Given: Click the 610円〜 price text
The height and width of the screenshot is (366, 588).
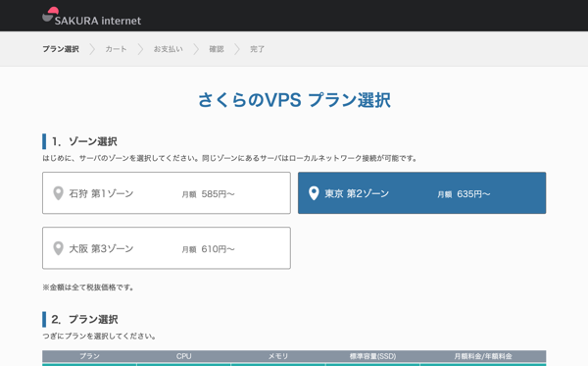Looking at the screenshot, I should point(218,249).
